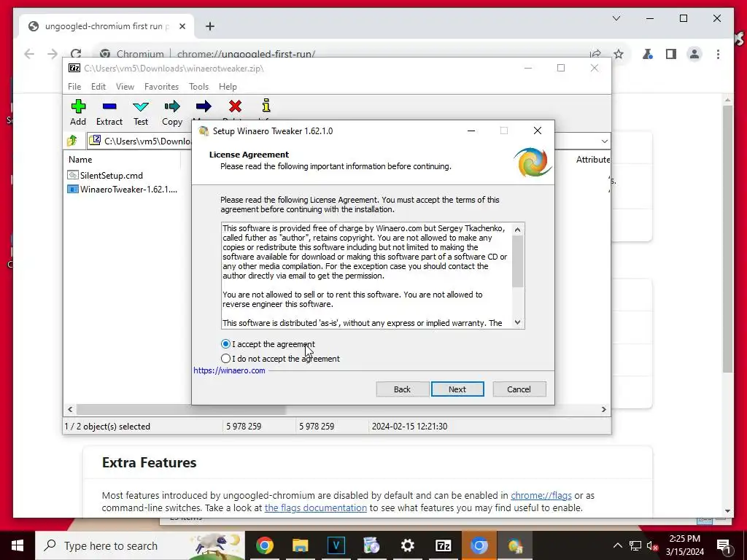This screenshot has width=747, height=560.
Task: Open the Help menu in 7-Zip
Action: [x=228, y=87]
